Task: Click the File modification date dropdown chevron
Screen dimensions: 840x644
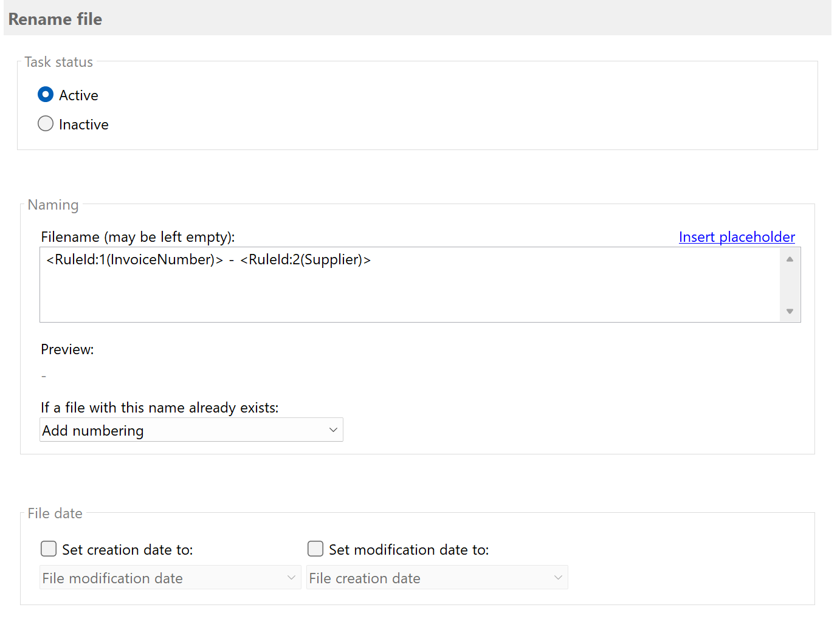Action: [x=291, y=577]
